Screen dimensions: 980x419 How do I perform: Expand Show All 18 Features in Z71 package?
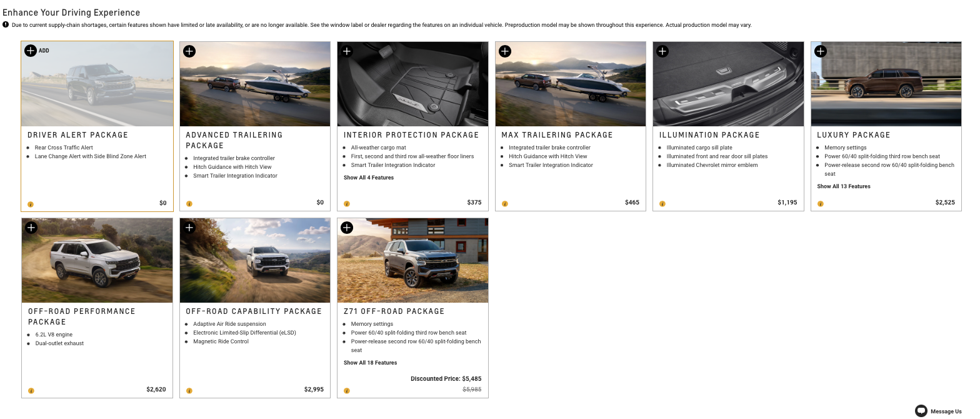coord(370,363)
